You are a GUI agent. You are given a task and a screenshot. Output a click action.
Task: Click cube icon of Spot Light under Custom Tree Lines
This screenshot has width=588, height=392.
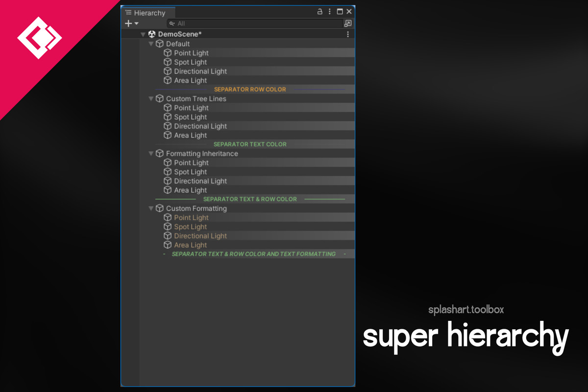pyautogui.click(x=168, y=117)
